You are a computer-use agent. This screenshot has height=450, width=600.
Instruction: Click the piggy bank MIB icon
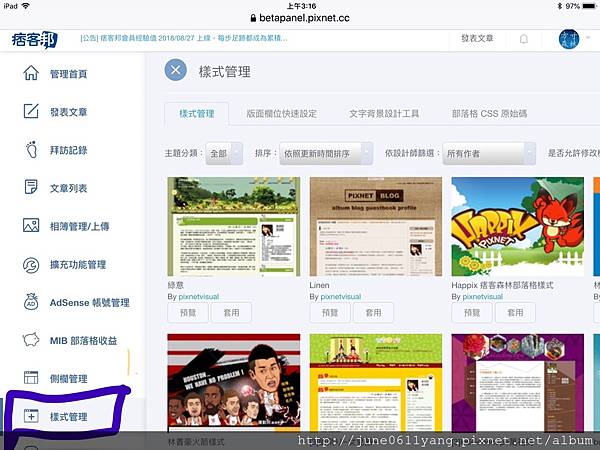(x=31, y=340)
